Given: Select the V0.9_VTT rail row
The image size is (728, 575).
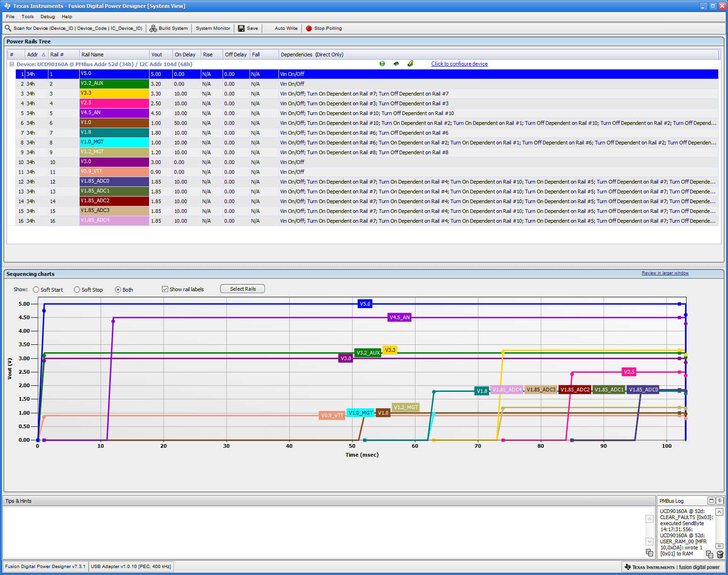Looking at the screenshot, I should point(367,172).
